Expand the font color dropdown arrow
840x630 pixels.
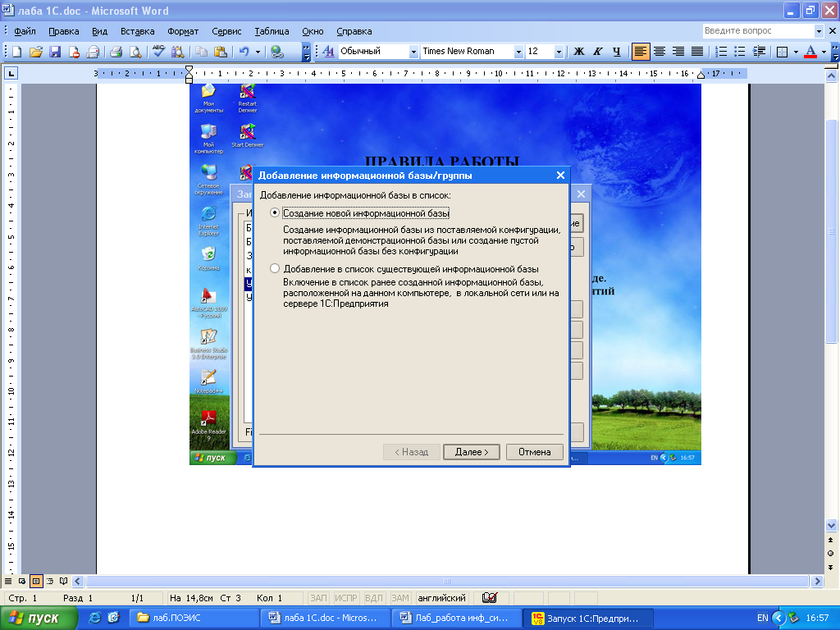[x=824, y=52]
